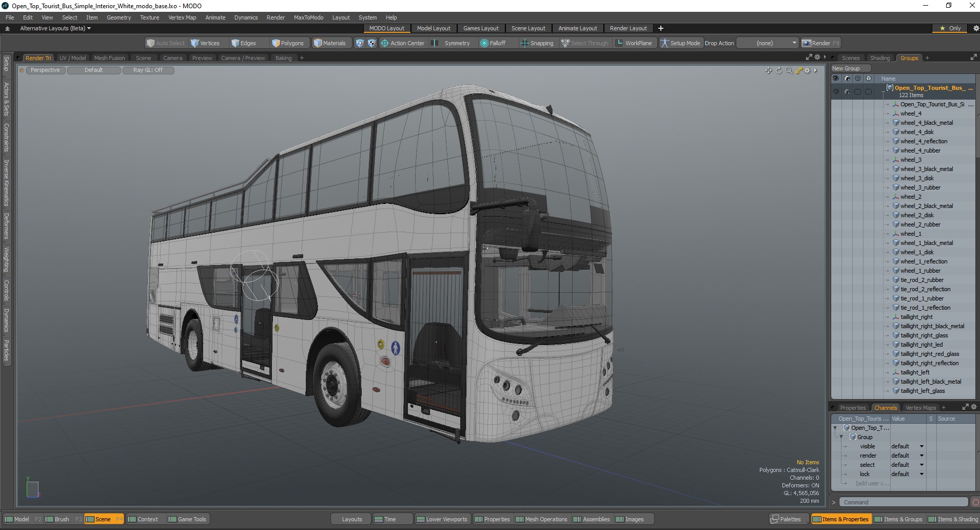Switch to Items & Groups layout
Image resolution: width=980 pixels, height=530 pixels.
pos(898,519)
